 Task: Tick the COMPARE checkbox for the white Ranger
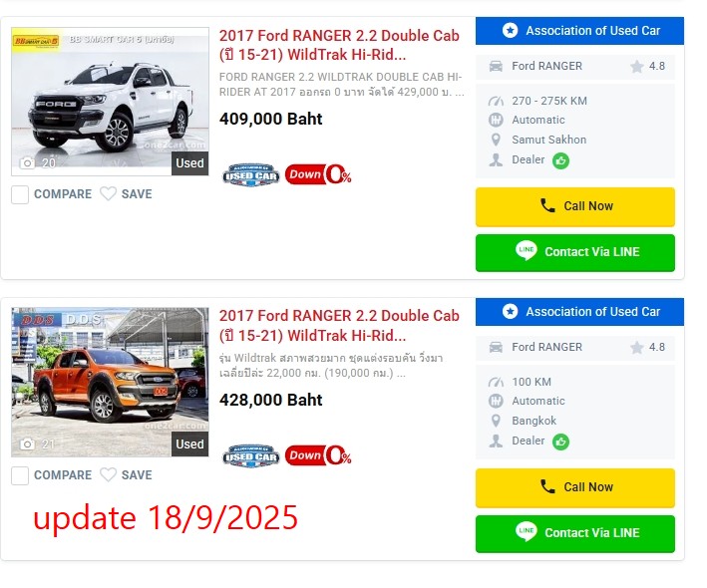(20, 194)
